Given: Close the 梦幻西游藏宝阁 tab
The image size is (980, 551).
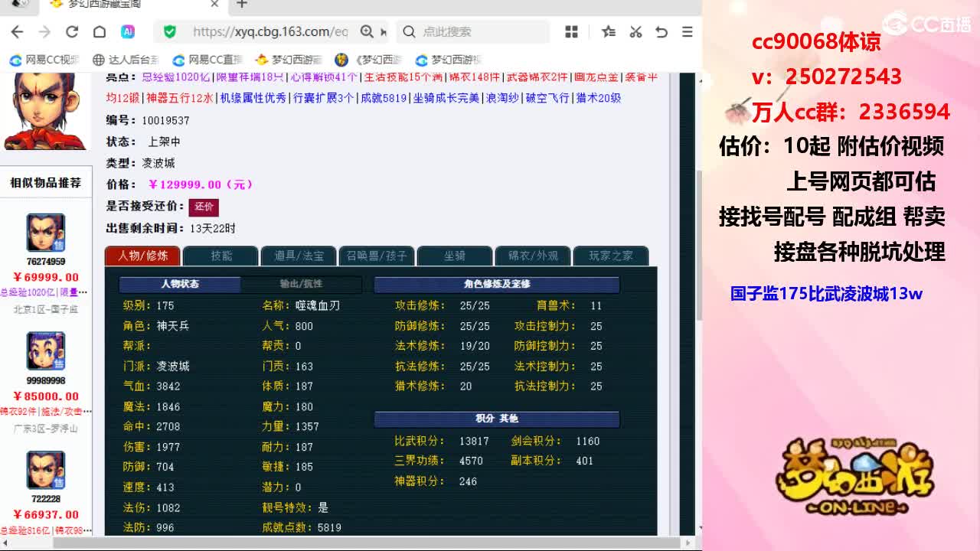Looking at the screenshot, I should pyautogui.click(x=214, y=4).
